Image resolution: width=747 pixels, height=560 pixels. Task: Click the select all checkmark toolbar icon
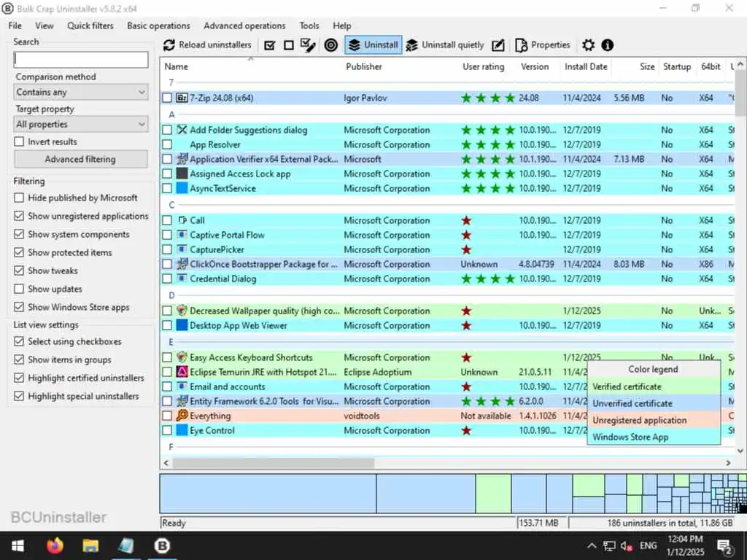[x=270, y=45]
